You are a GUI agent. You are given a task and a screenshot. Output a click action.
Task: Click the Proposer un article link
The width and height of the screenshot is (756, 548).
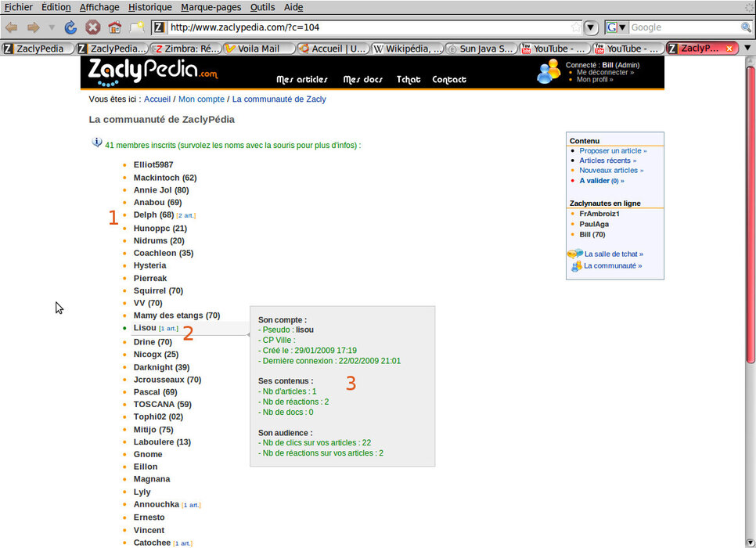coord(612,150)
